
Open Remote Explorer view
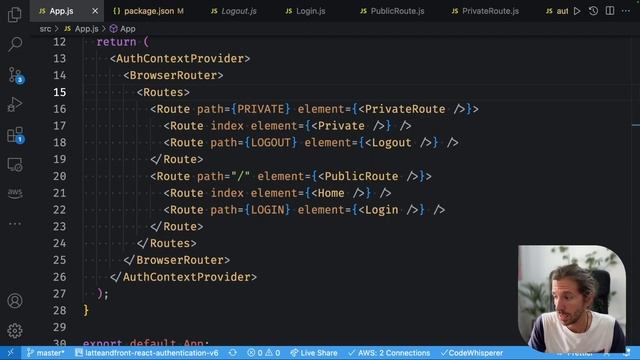15,165
